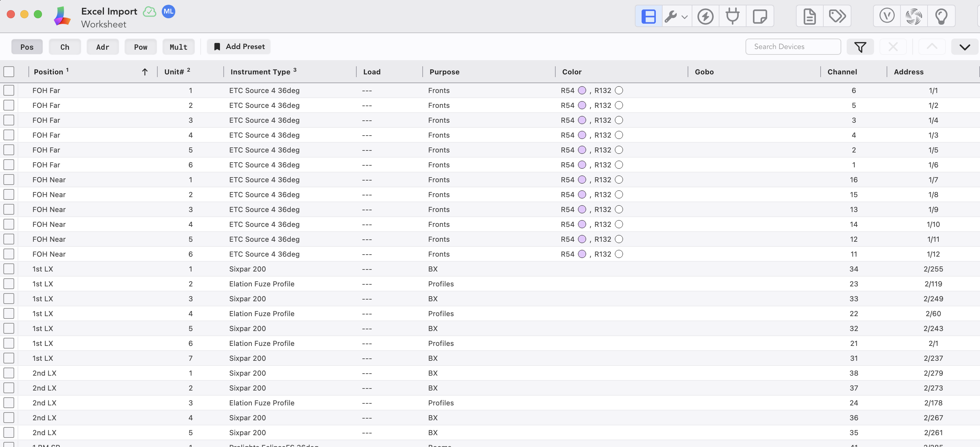Click the down chevron next search result
Viewport: 980px width, 447px height.
[x=964, y=47]
